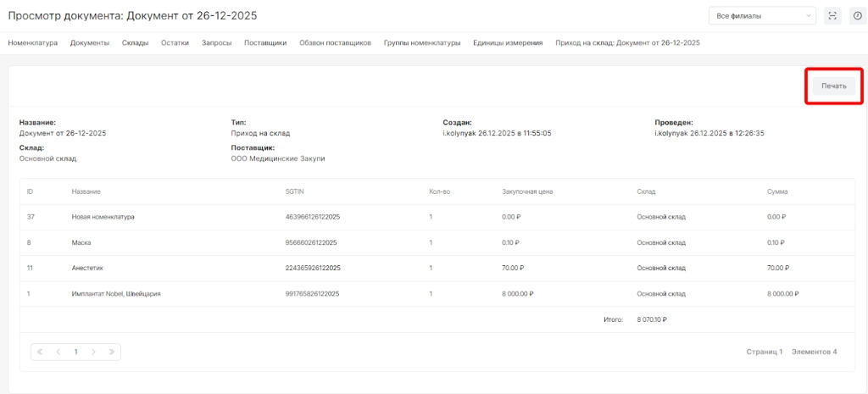Viewport: 868px width, 394px height.
Task: Click the Имплантат Nobel, Швейцария row
Action: [116, 294]
